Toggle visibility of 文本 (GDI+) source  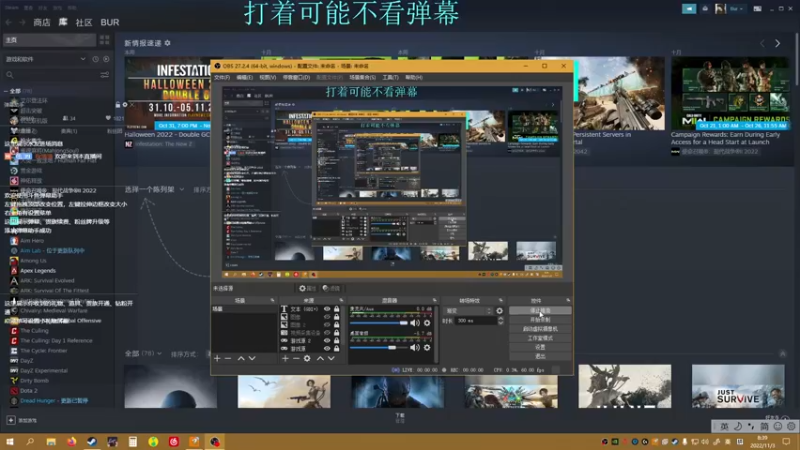[327, 309]
